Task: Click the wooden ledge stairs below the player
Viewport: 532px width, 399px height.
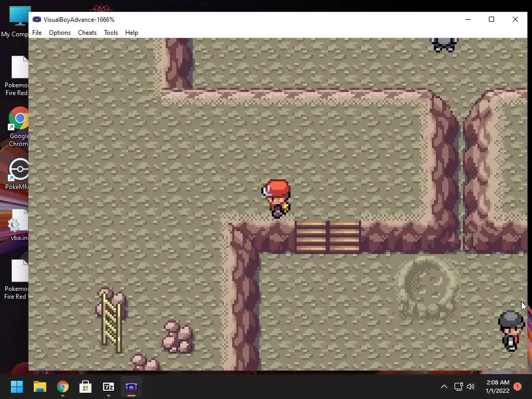Action: 328,237
